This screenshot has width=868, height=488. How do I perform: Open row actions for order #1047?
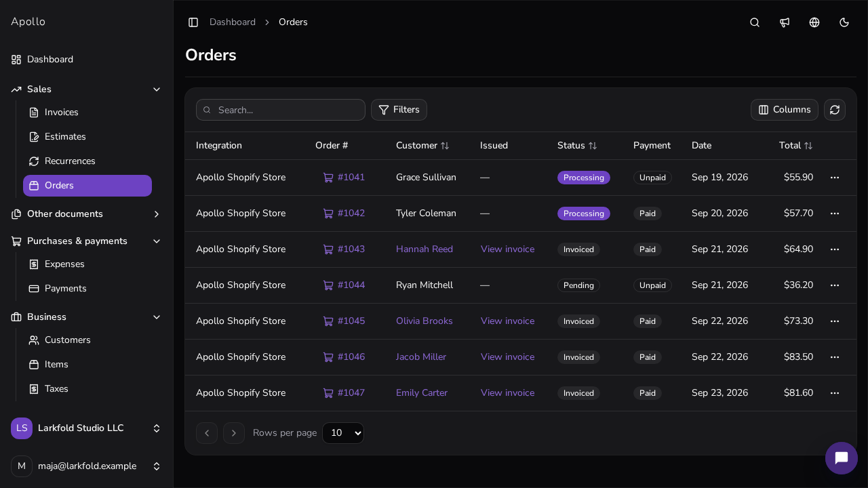pos(835,393)
